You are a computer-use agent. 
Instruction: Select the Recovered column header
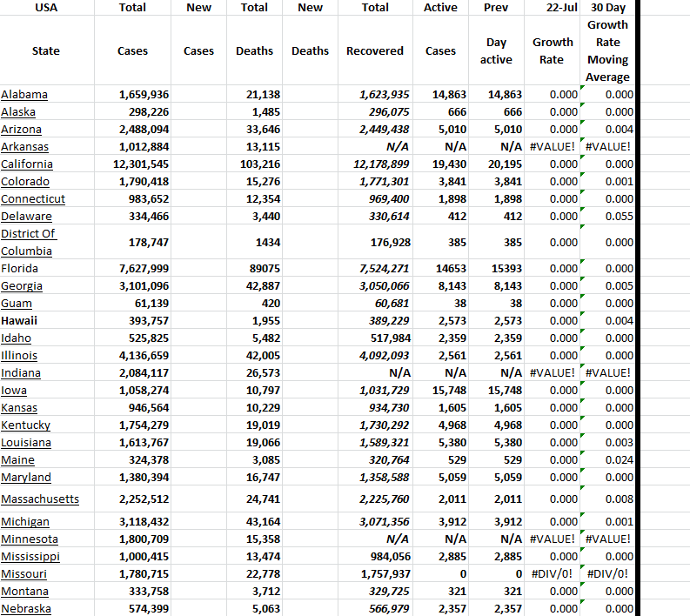pyautogui.click(x=375, y=50)
